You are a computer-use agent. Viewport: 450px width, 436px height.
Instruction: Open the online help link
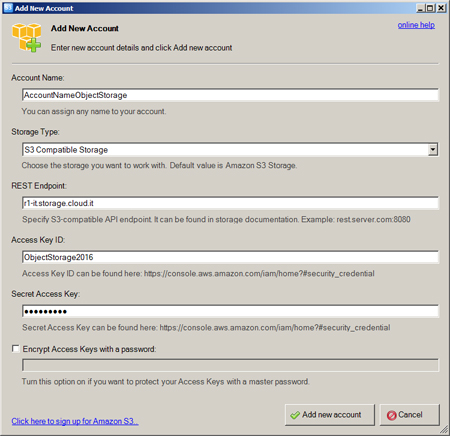[x=416, y=25]
